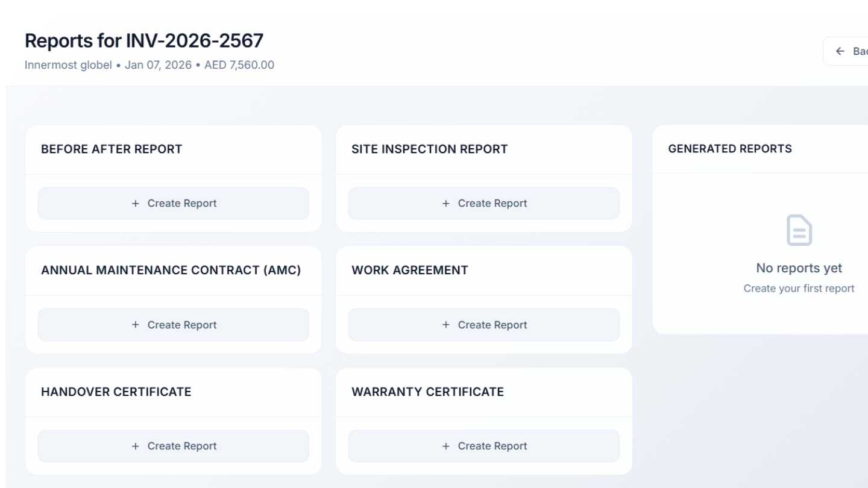Screen dimensions: 868x488
Task: Select the Before After Report heading
Action: point(112,149)
